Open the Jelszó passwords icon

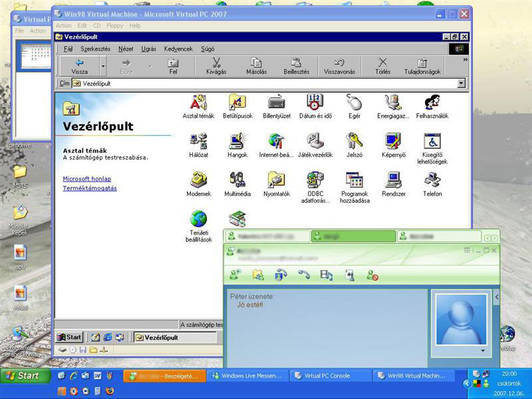click(354, 146)
